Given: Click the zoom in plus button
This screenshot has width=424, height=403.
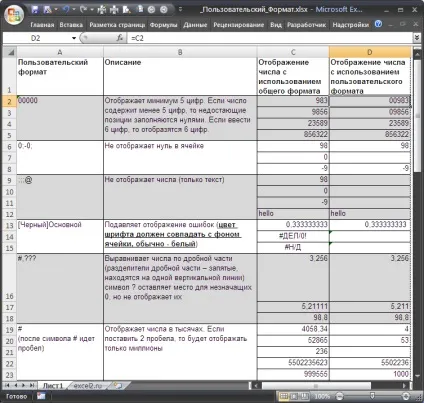Looking at the screenshot, I should [x=406, y=396].
